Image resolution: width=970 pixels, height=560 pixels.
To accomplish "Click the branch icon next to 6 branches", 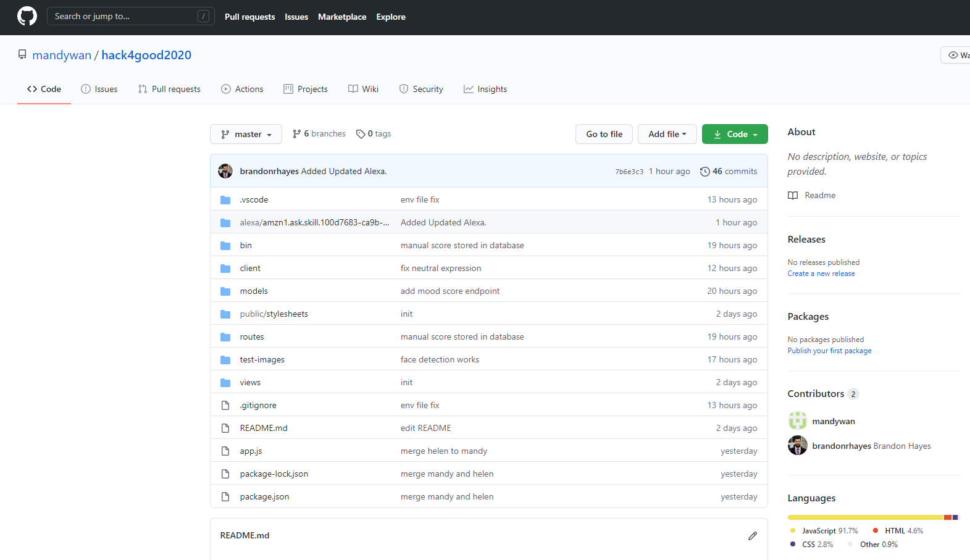I will [297, 134].
